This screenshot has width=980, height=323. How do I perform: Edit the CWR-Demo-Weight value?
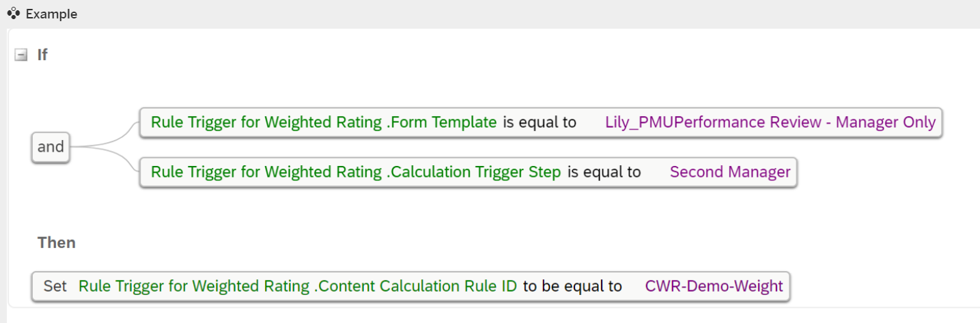click(714, 286)
